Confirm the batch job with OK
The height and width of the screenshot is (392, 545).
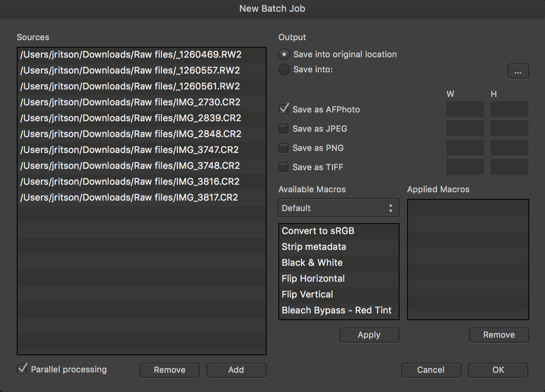(x=498, y=370)
